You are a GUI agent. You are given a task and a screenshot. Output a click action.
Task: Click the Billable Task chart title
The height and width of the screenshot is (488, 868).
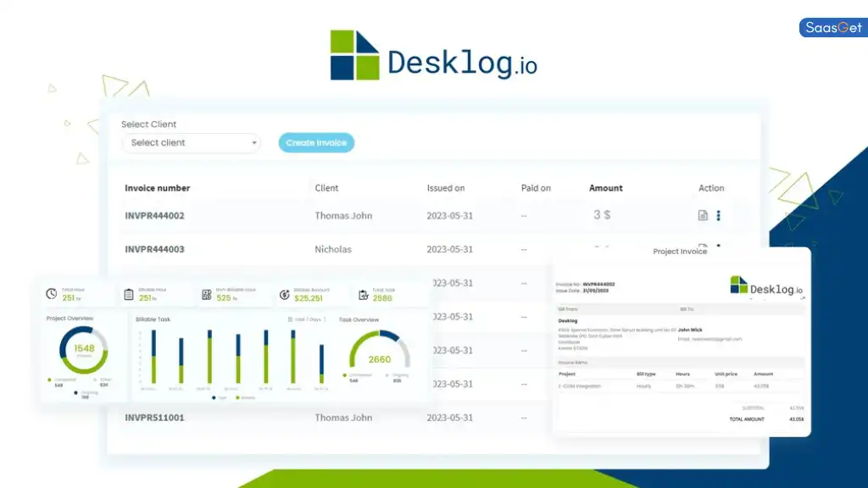tap(153, 319)
